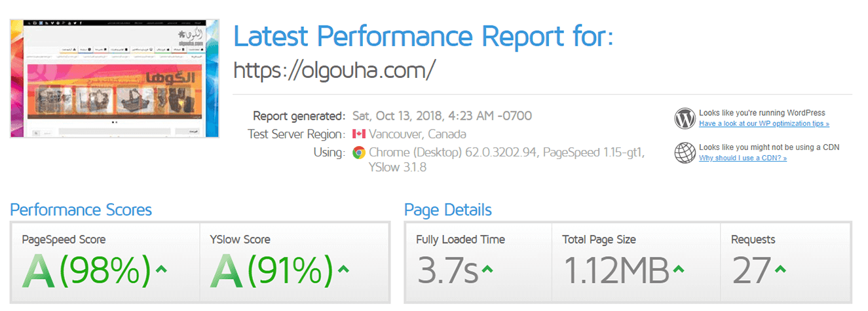
Task: Click the WordPress logo icon
Action: point(685,119)
